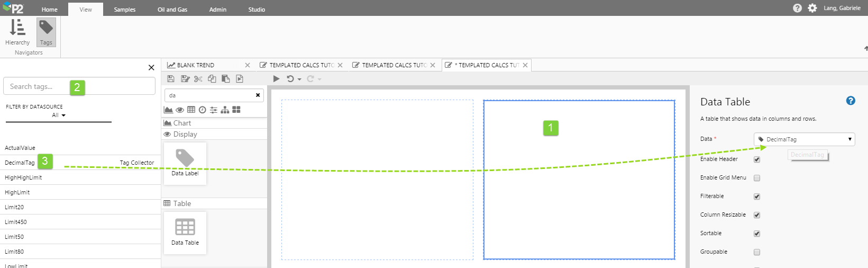Open the Hierarchy navigator
The image size is (868, 268).
[17, 32]
